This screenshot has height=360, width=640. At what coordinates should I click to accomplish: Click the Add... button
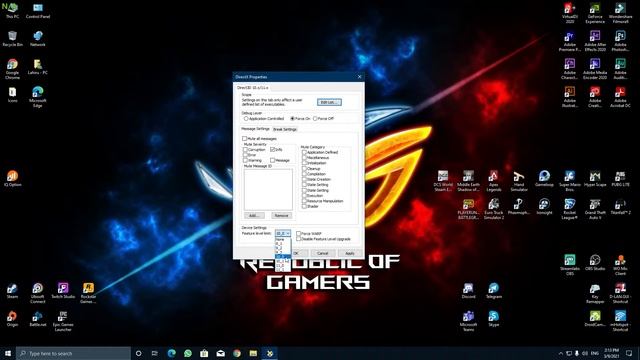pos(254,215)
